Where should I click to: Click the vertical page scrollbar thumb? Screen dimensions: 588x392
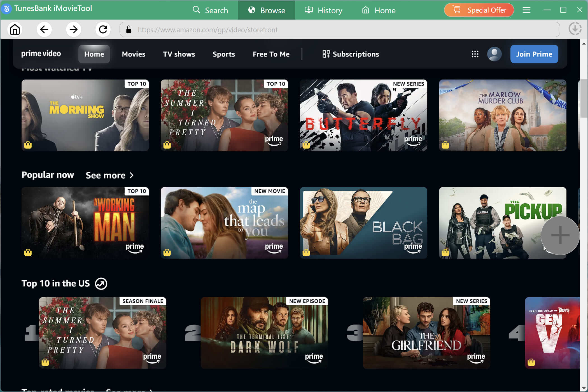pos(584,98)
